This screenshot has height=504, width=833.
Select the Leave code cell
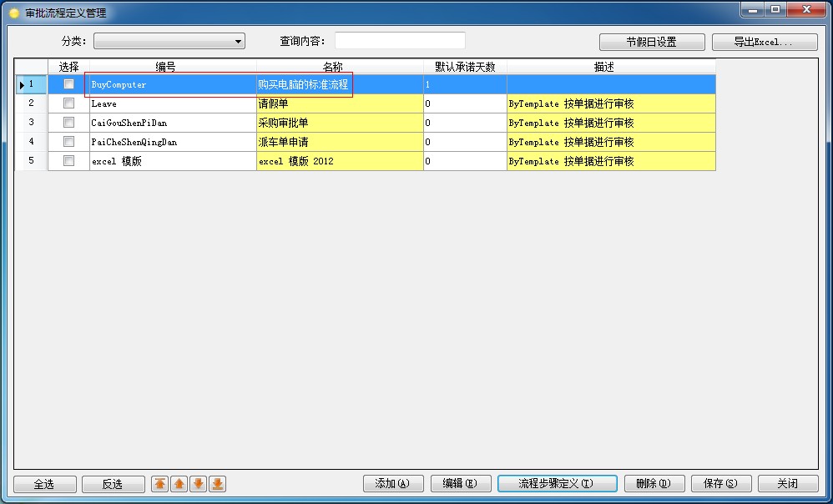173,103
